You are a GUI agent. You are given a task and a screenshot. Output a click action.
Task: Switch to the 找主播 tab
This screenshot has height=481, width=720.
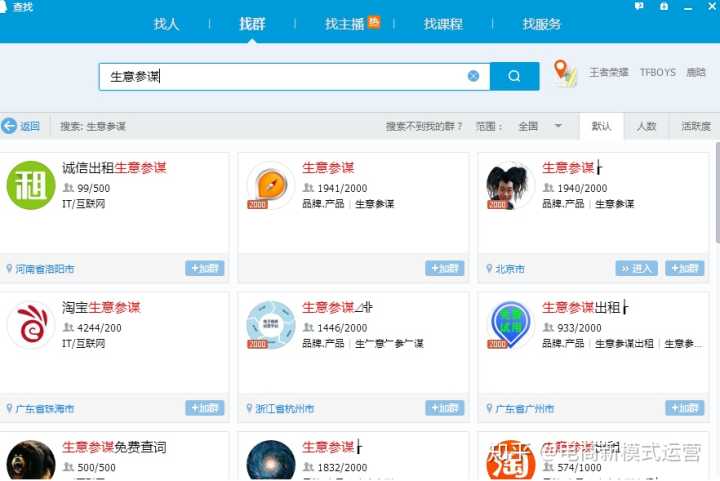tap(344, 24)
